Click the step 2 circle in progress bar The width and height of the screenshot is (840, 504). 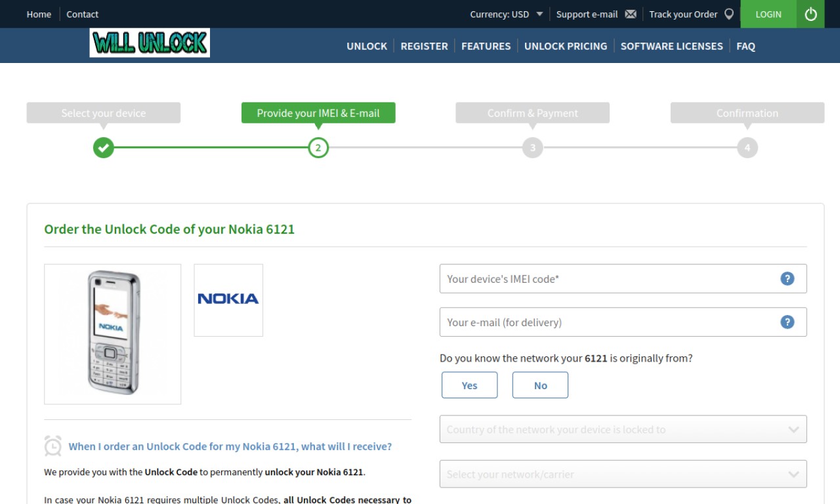318,148
